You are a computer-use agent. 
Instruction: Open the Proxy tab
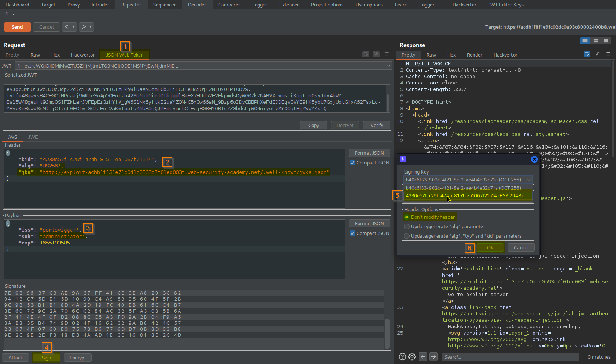[x=74, y=5]
